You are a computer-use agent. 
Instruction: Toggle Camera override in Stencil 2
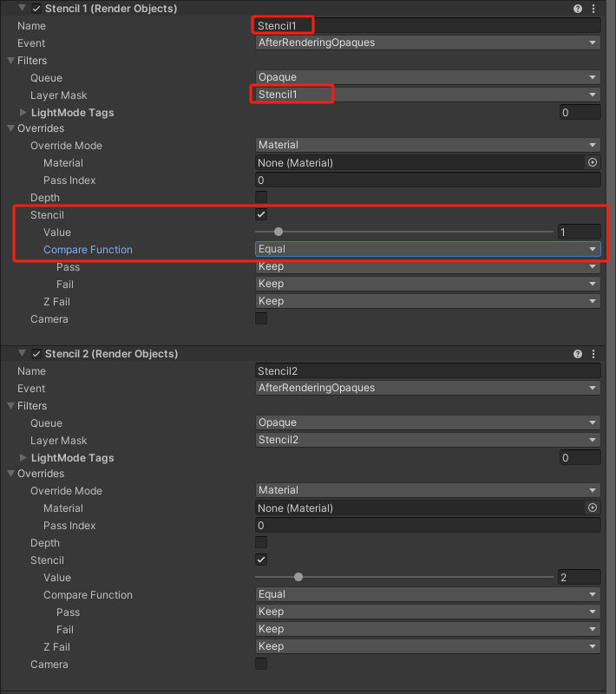pos(261,664)
